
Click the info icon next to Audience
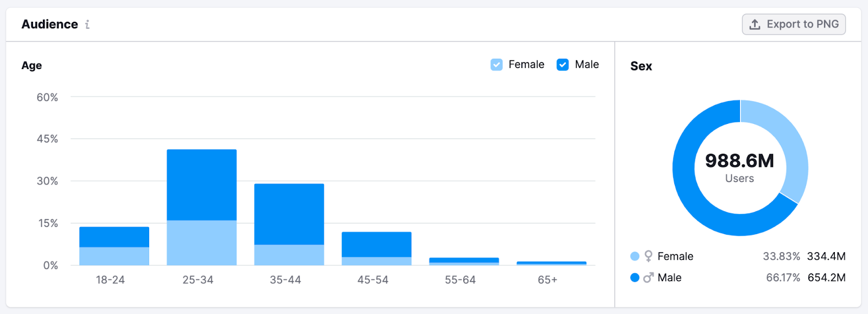[87, 24]
